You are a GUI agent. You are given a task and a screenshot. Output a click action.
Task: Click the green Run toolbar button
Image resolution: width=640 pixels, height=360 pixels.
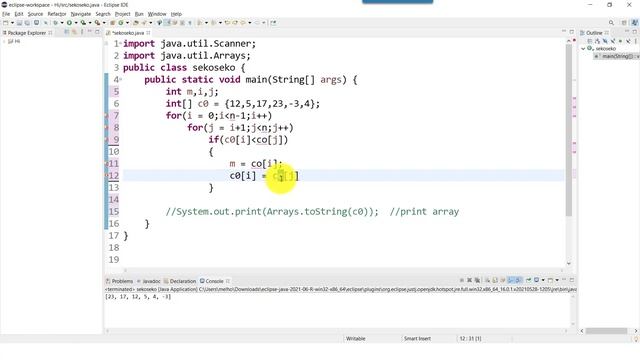[69, 23]
